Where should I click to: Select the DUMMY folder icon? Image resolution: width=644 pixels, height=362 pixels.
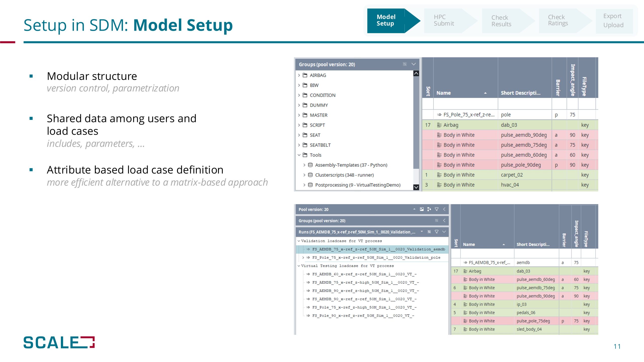pos(305,105)
